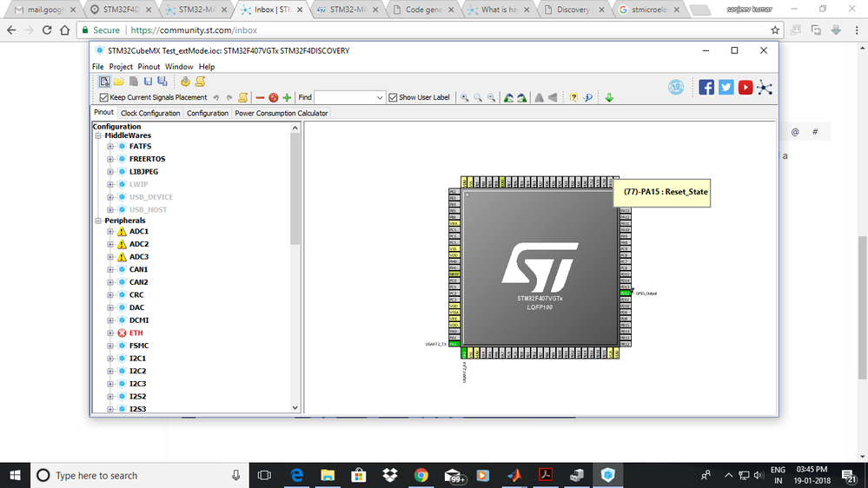Expand the DCMI peripheral node

110,320
